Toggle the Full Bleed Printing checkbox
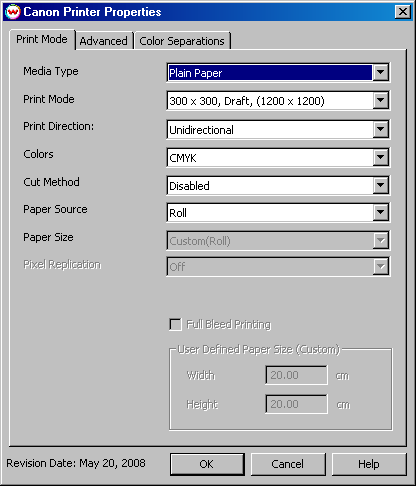The height and width of the screenshot is (486, 416). tap(175, 324)
